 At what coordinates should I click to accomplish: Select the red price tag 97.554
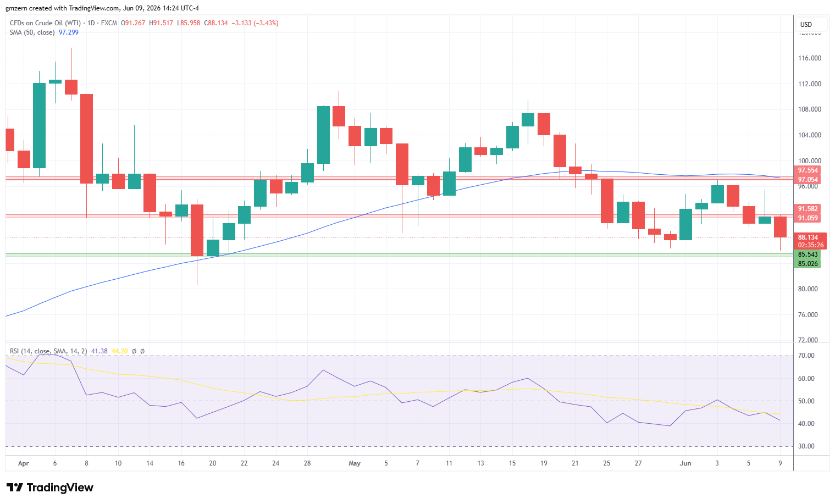click(x=808, y=170)
